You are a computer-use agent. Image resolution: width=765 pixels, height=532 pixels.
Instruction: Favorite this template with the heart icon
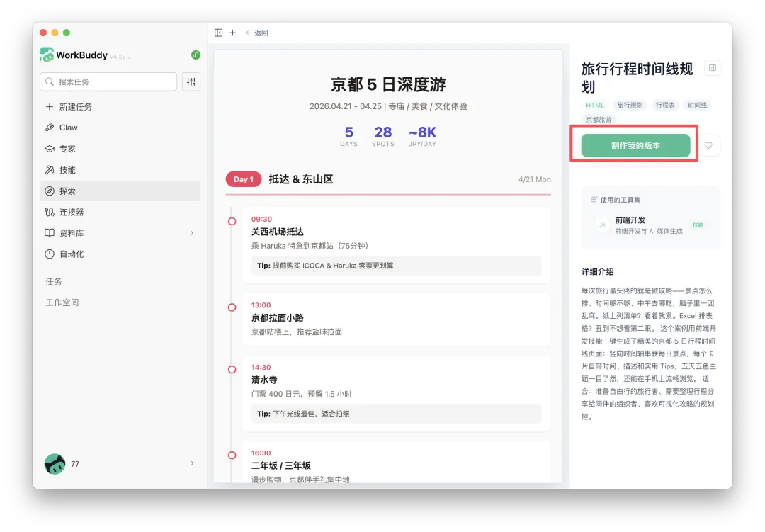(708, 145)
